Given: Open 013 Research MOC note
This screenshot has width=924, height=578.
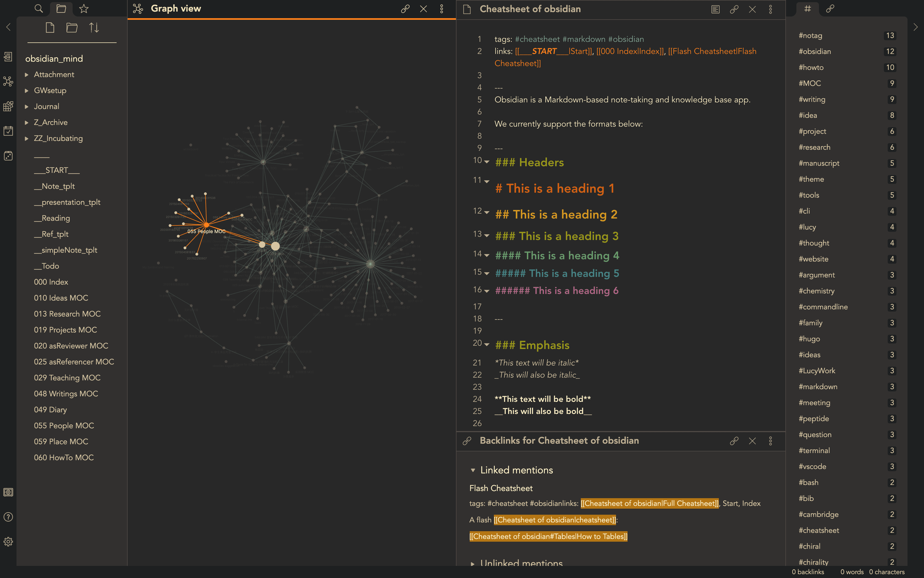Looking at the screenshot, I should (67, 313).
